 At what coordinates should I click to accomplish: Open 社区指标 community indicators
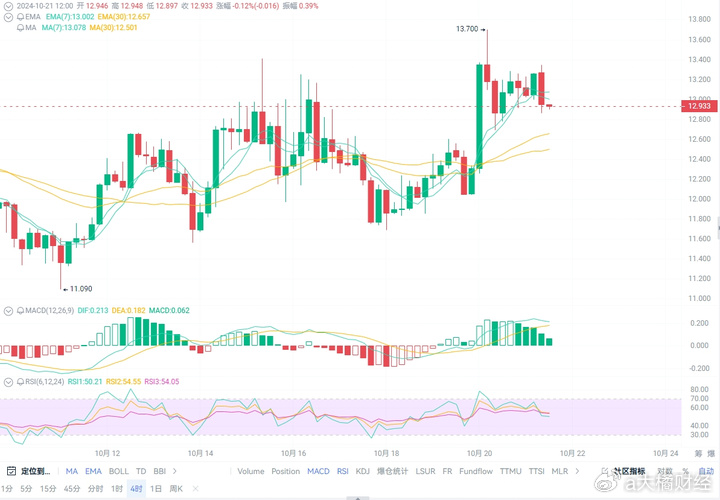(629, 471)
